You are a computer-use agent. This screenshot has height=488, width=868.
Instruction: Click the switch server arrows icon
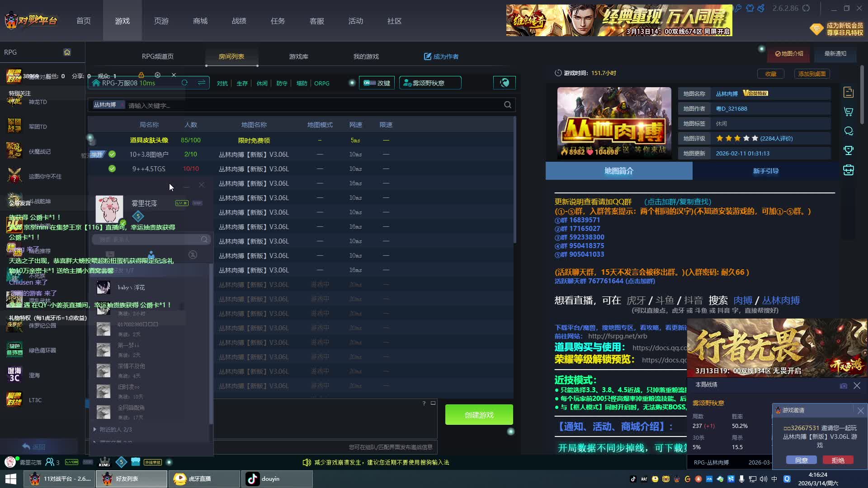click(202, 83)
